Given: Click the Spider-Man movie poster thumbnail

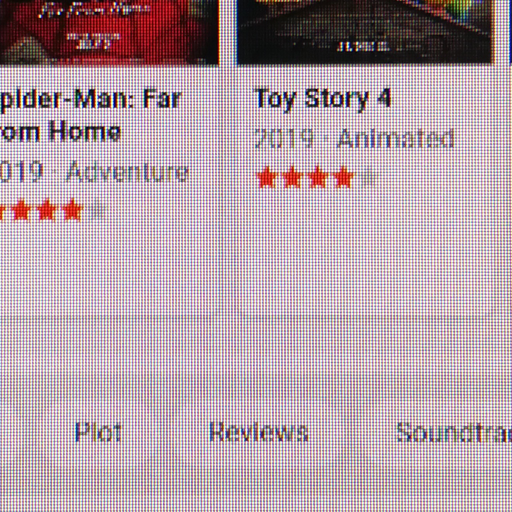Looking at the screenshot, I should point(109,32).
